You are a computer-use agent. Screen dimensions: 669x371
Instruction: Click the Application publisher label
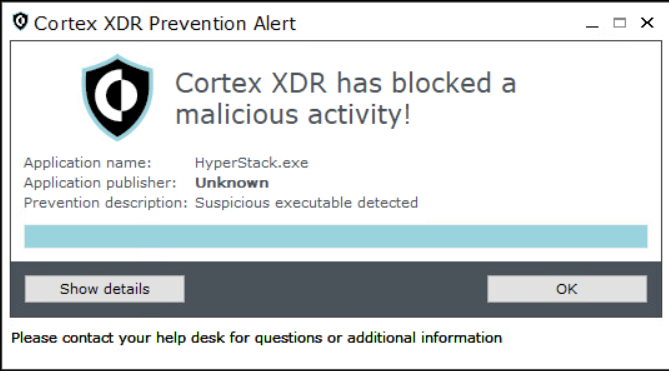pyautogui.click(x=100, y=183)
